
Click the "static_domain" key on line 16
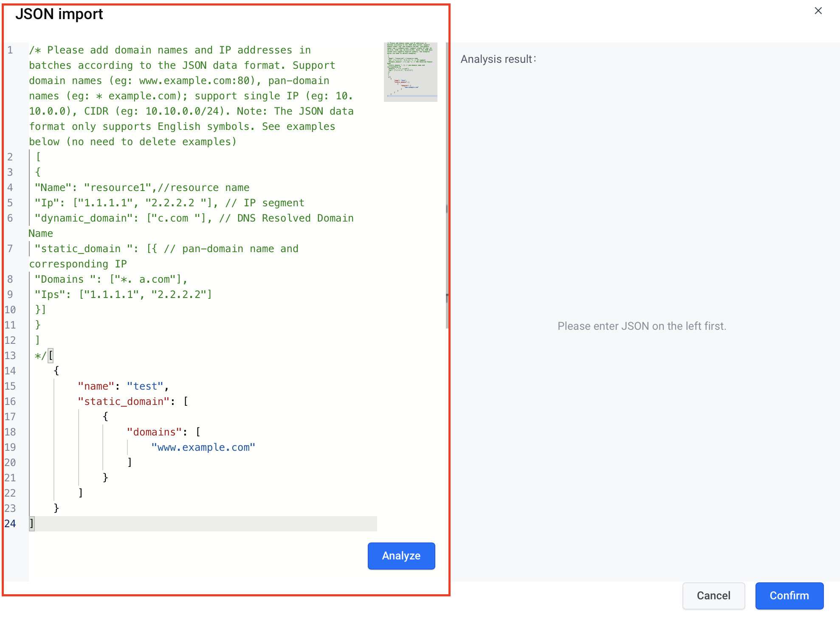tap(124, 401)
